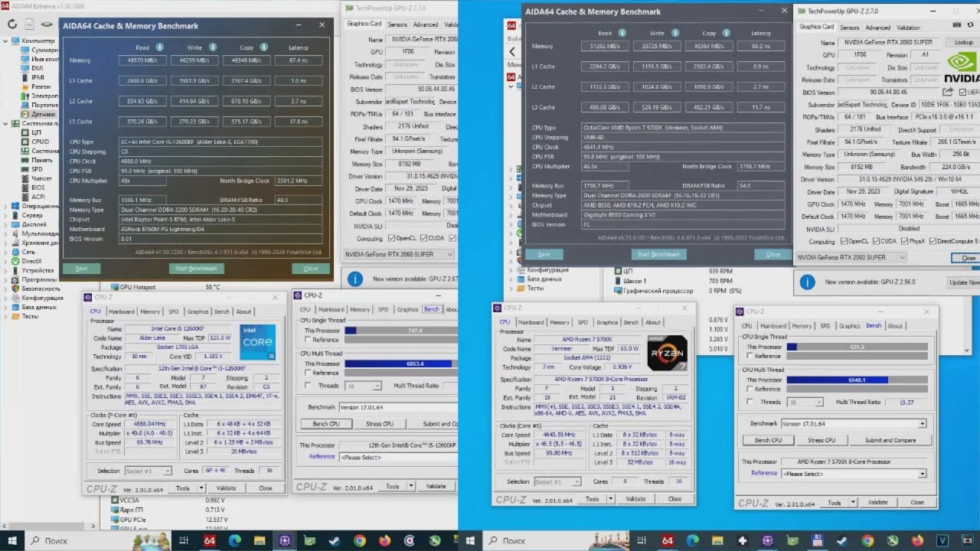Open Firefox taskbar icon on i5-12600KF desktop

pyautogui.click(x=384, y=540)
